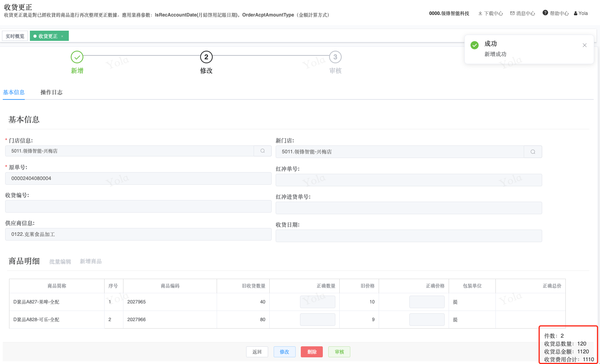
Task: Select step 2 修改 circle
Action: 206,57
